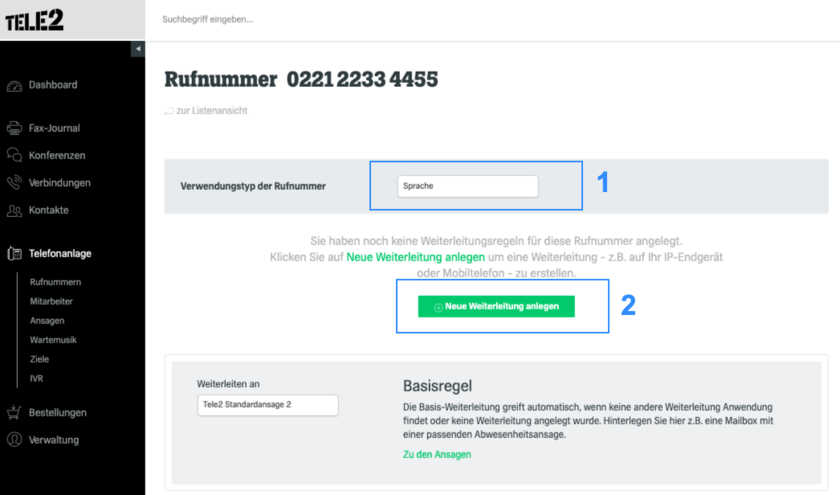Click the Dashboard gauge icon
The width and height of the screenshot is (840, 495).
[x=14, y=86]
